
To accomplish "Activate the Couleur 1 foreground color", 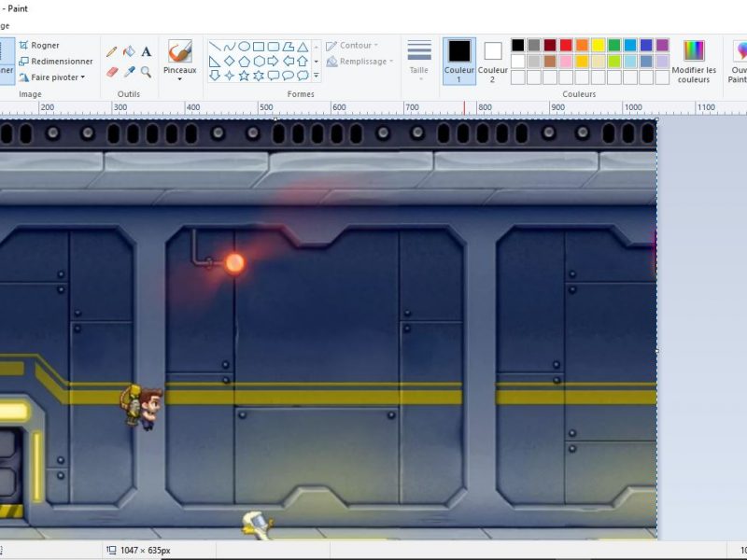I will pos(459,62).
